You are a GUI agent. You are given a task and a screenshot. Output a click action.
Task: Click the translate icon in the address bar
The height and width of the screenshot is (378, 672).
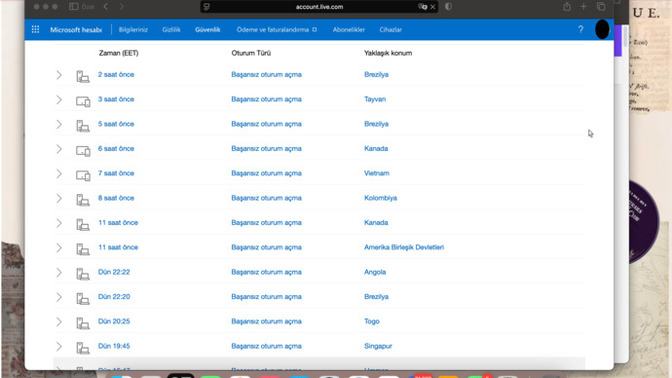(x=423, y=6)
